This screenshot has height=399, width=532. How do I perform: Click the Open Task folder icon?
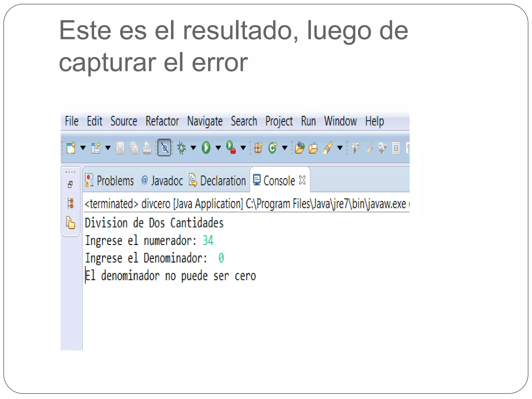[313, 148]
